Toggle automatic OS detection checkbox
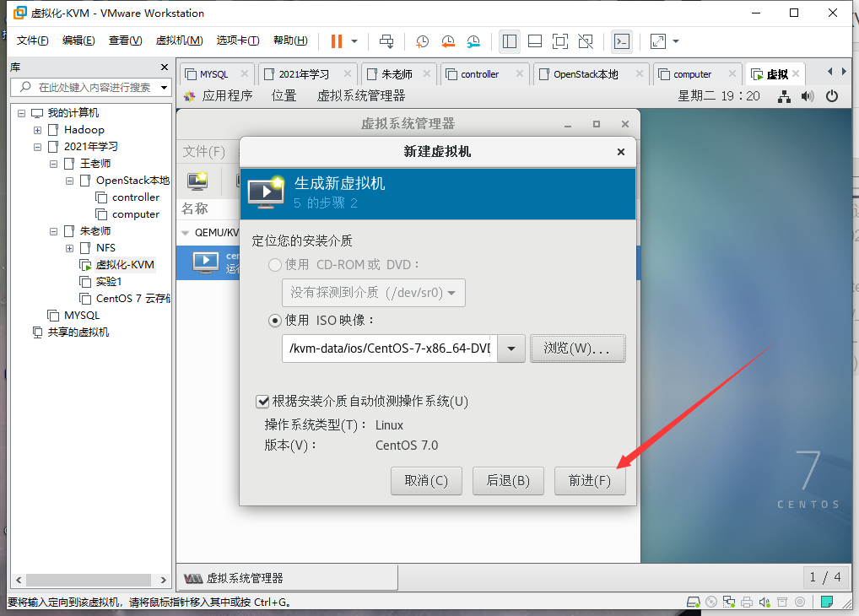Viewport: 859px width, 616px height. 262,402
